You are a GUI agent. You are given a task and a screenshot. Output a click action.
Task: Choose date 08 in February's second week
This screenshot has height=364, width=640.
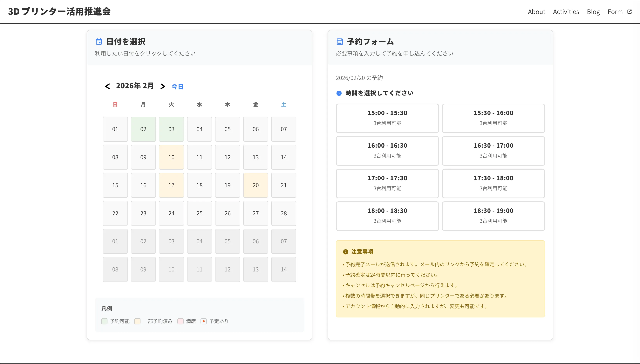tap(115, 157)
